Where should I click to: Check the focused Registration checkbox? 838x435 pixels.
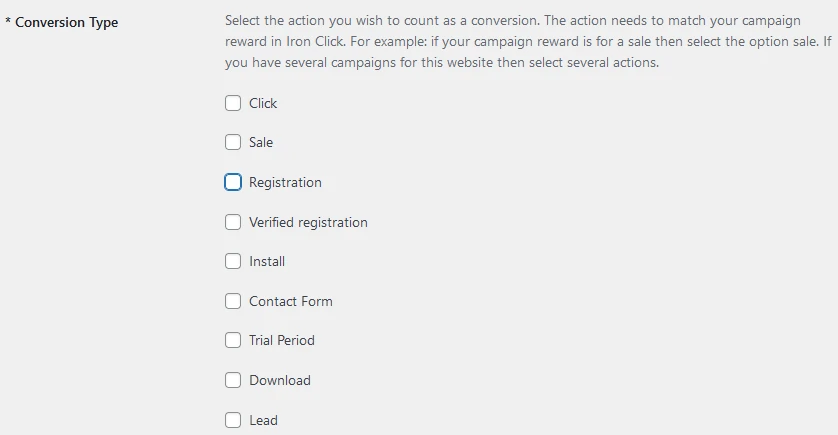click(x=233, y=182)
